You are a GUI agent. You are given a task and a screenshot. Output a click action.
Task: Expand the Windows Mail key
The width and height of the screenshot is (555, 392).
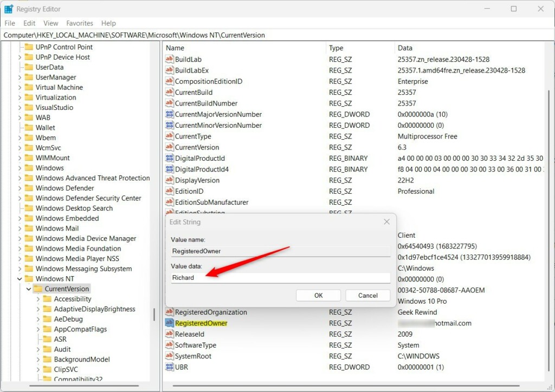(20, 228)
